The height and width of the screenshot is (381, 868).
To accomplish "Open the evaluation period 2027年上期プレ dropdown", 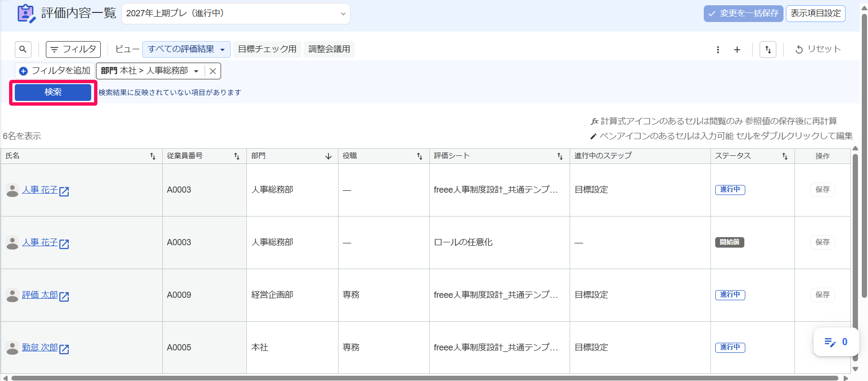I will [x=236, y=13].
